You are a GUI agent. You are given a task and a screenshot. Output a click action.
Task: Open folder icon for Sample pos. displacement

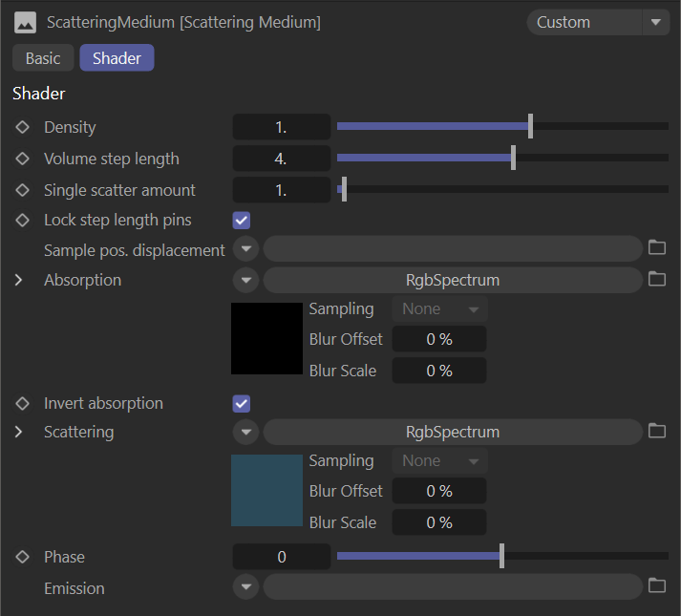(x=656, y=248)
